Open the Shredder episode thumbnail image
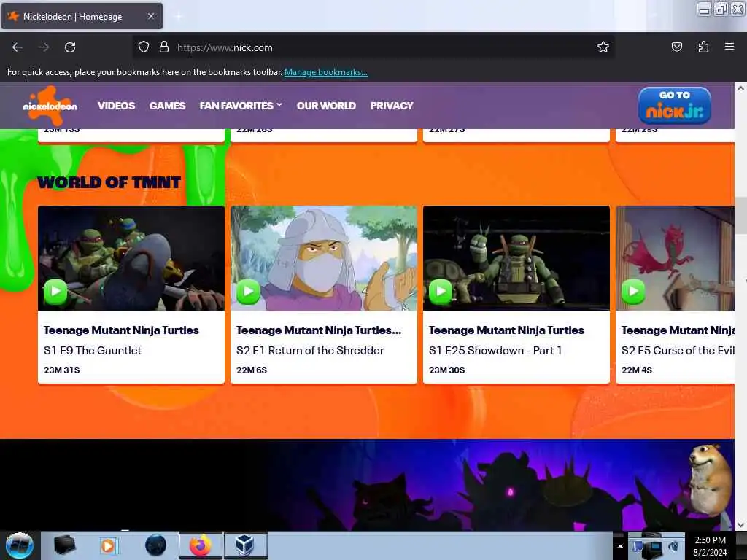747x560 pixels. click(323, 257)
